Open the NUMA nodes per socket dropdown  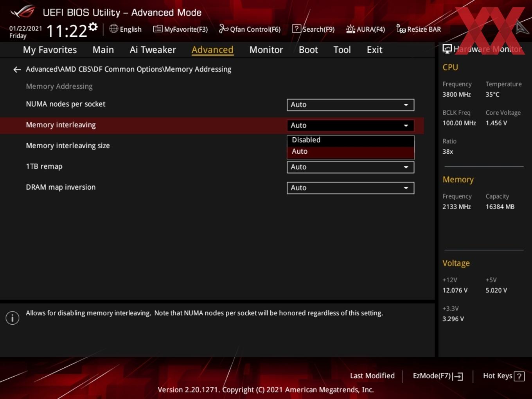coord(350,105)
